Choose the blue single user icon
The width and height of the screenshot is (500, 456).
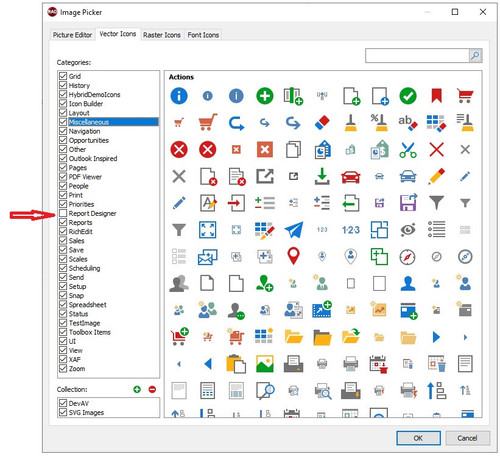[408, 283]
